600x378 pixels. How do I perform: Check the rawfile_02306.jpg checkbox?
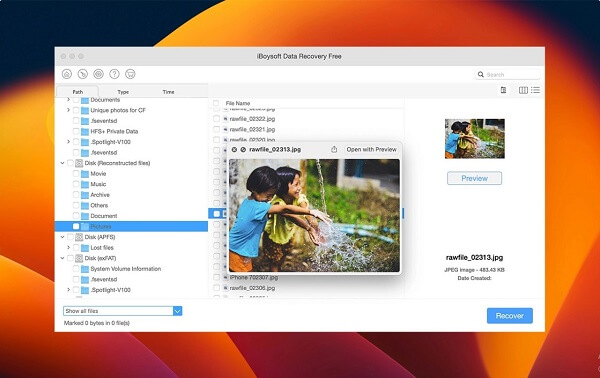click(216, 288)
